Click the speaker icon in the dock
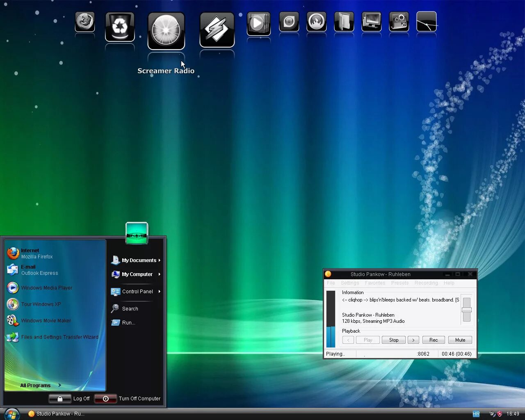Screen dimensions: 525x420 pyautogui.click(x=289, y=22)
